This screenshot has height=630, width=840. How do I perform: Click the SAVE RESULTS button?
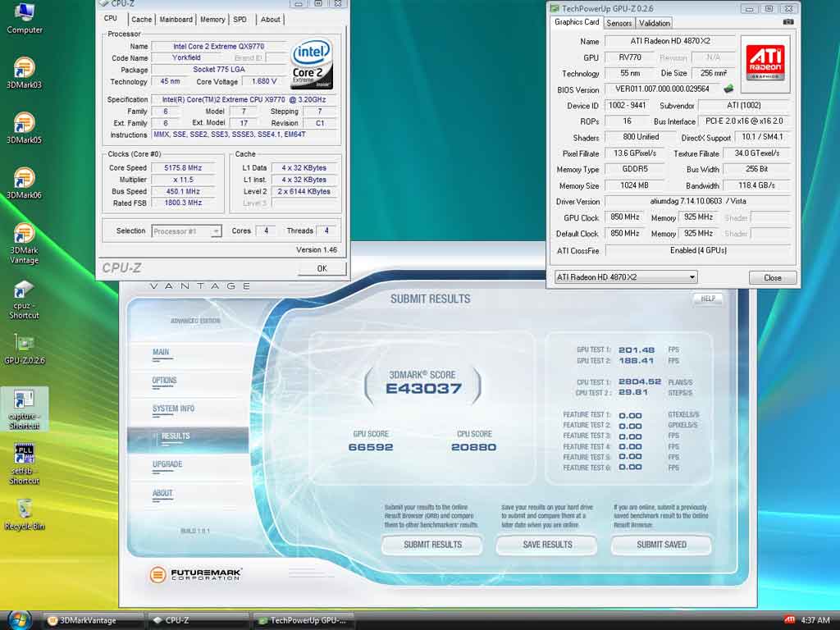547,545
